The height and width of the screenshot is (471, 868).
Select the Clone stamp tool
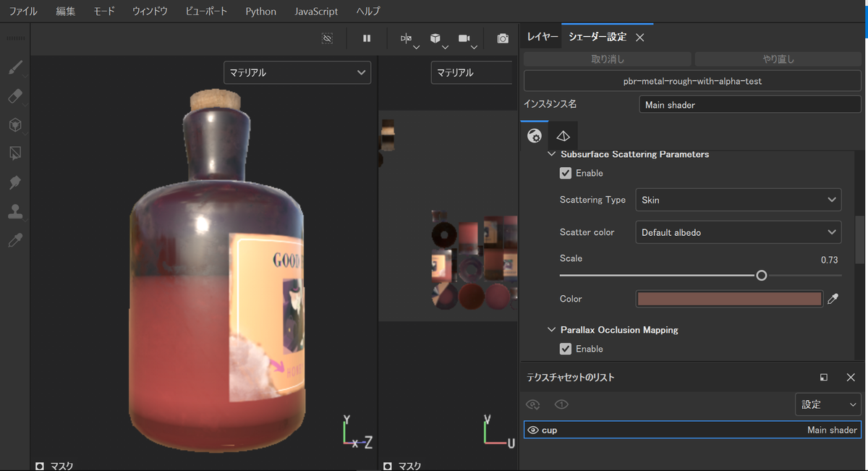[x=15, y=211]
